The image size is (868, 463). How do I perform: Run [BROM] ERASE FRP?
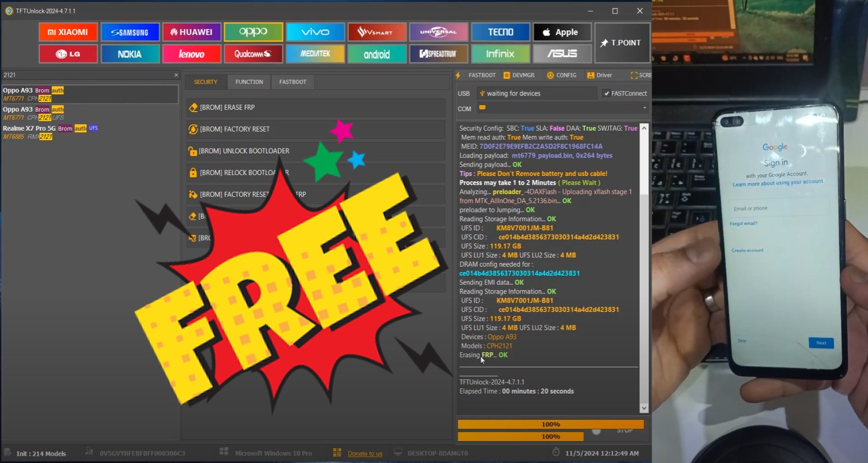pos(316,107)
